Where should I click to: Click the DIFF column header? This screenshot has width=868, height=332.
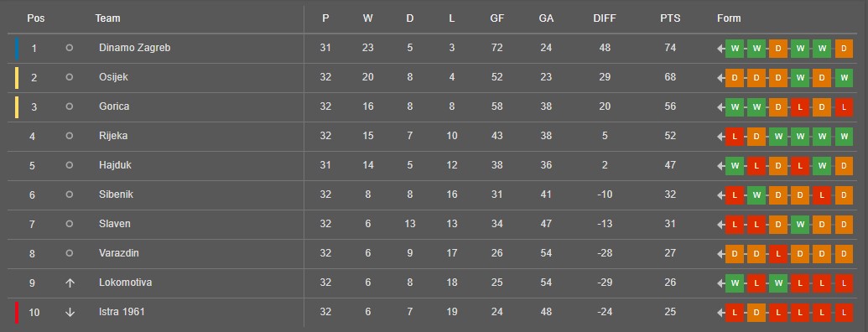point(605,18)
